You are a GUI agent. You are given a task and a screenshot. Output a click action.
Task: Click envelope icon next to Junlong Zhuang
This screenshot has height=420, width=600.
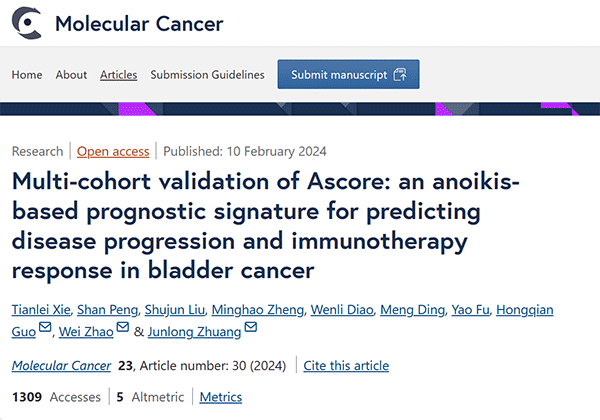point(250,329)
